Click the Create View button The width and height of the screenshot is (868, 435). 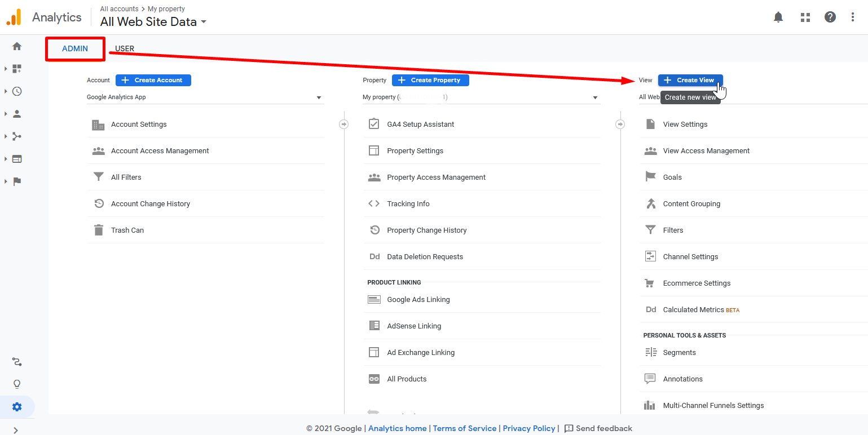pos(690,80)
